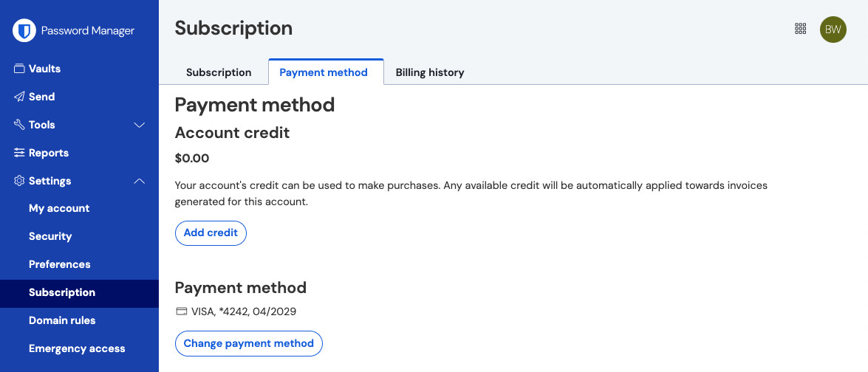This screenshot has height=372, width=868.
Task: Click the Vaults sidebar icon
Action: tap(20, 69)
